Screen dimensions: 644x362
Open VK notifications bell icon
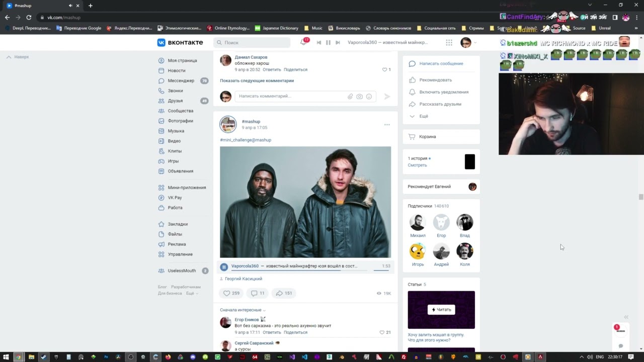click(303, 42)
